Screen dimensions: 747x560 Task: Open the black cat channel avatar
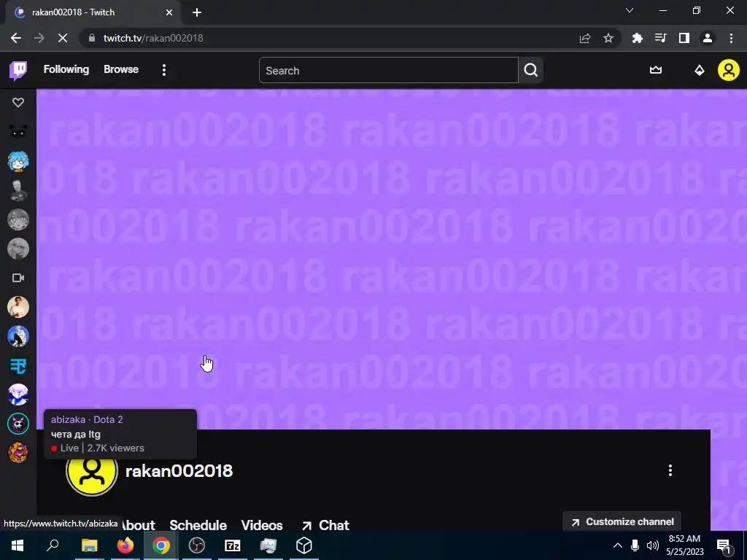pos(18,132)
